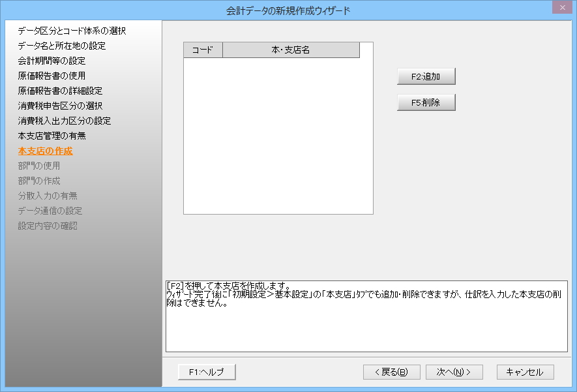Open 会計期間等の設定 step in sidebar
This screenshot has width=577, height=392.
[52, 61]
